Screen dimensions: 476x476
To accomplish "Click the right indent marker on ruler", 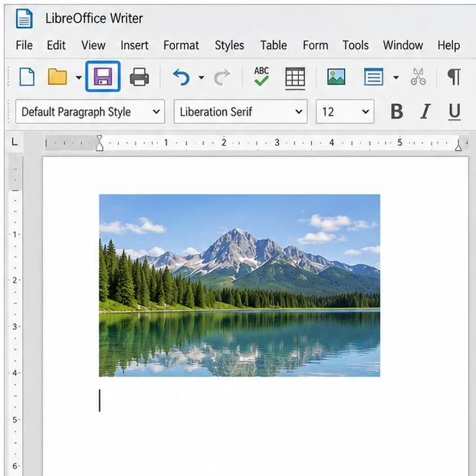I will point(458,146).
